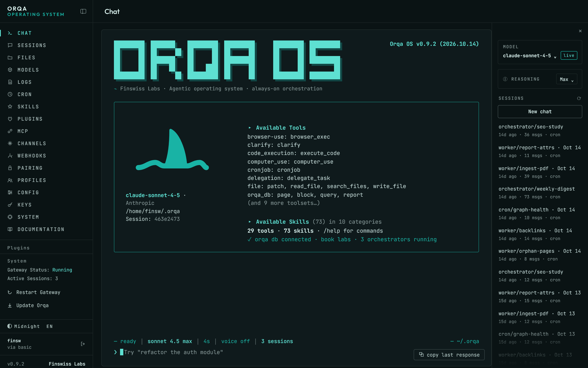The image size is (588, 368).
Task: Toggle the Midnight theme
Action: 23,326
